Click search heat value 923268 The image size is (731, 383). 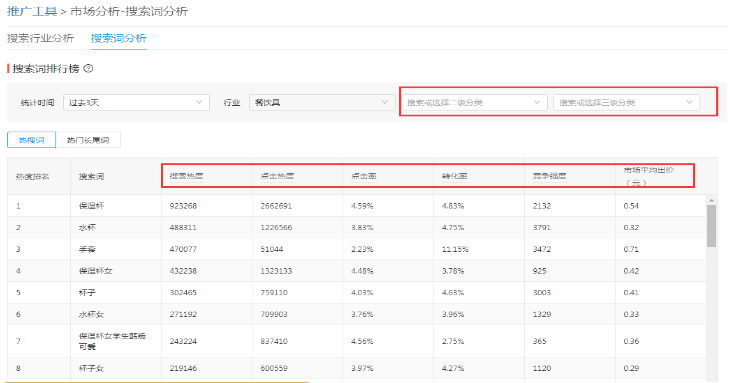coord(183,206)
